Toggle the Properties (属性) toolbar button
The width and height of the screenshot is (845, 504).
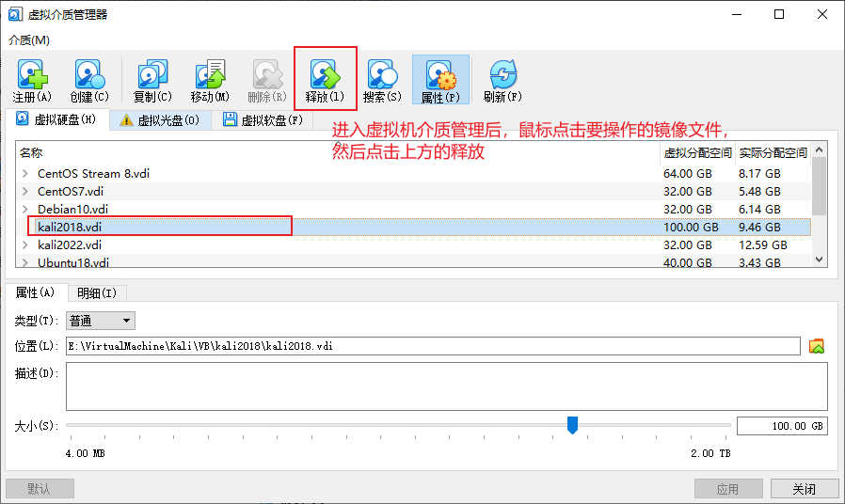tap(439, 75)
